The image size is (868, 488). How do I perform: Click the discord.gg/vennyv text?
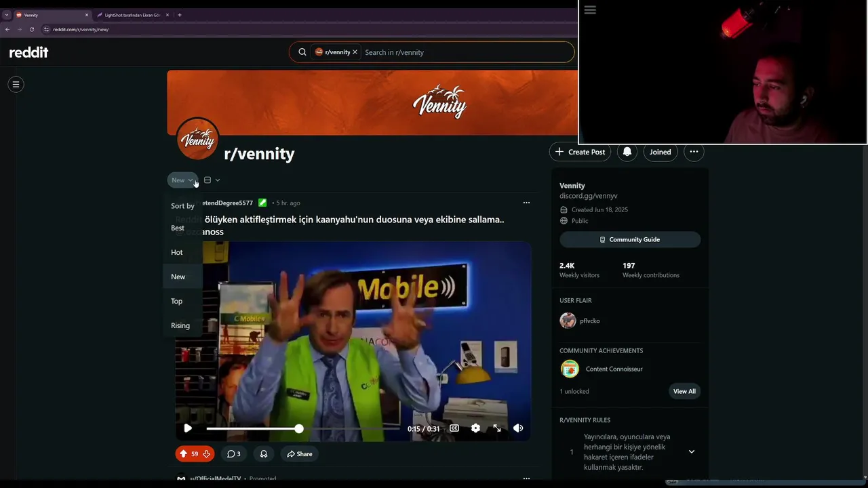pos(588,196)
